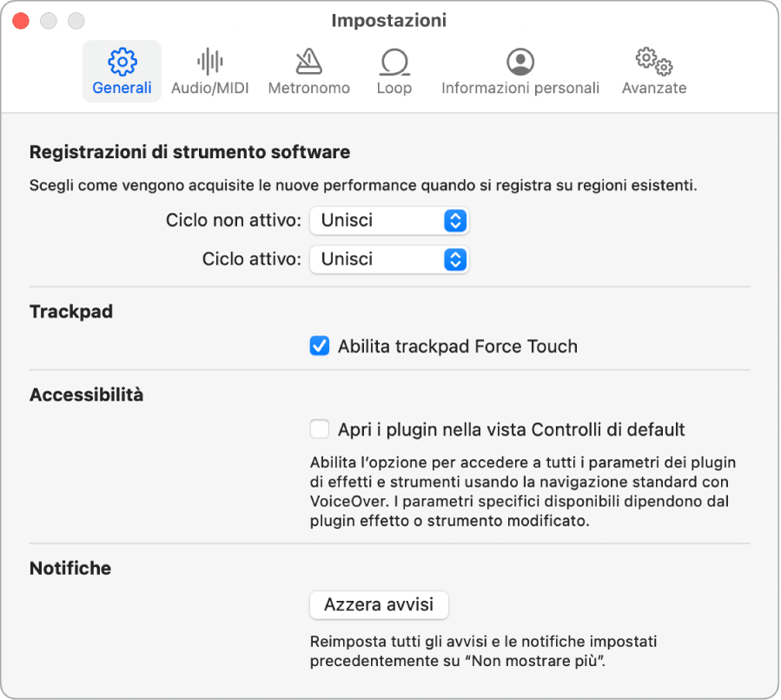Viewport: 781px width, 700px height.
Task: Click the Azzera avvisi button
Action: point(379,604)
